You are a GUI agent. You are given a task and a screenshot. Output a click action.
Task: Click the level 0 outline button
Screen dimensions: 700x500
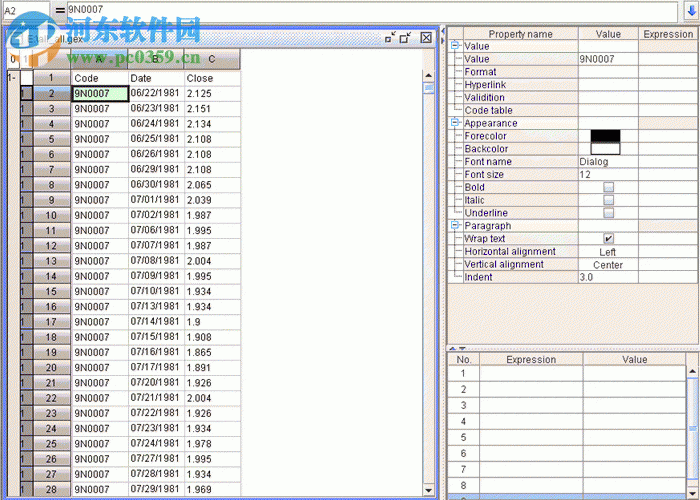click(x=13, y=58)
